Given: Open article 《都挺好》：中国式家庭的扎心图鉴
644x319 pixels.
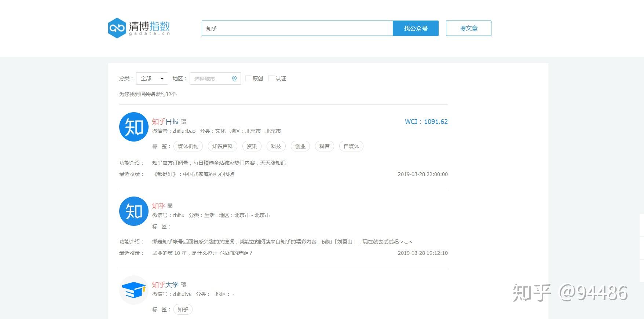Looking at the screenshot, I should 193,174.
